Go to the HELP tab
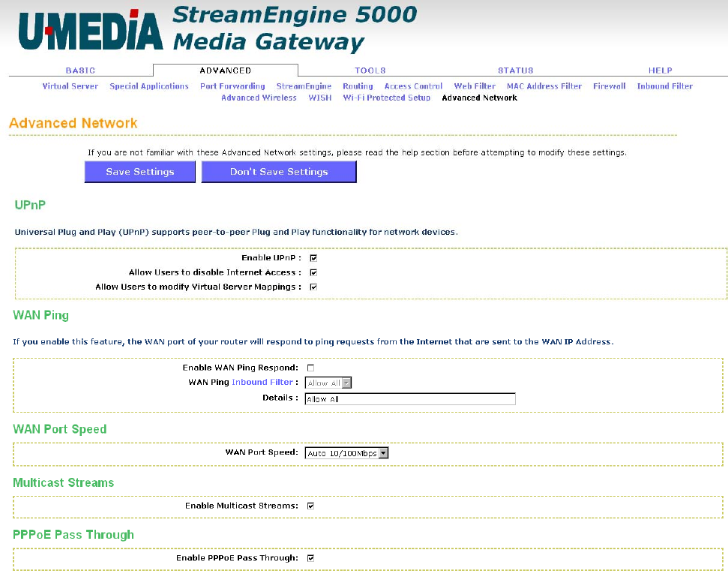The width and height of the screenshot is (728, 577). (x=661, y=71)
